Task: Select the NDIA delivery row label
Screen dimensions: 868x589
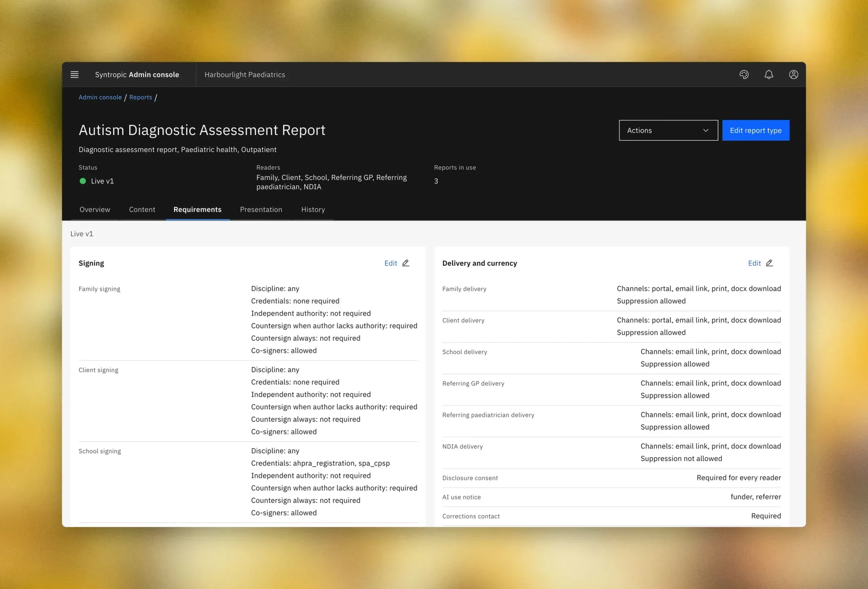Action: pyautogui.click(x=462, y=447)
